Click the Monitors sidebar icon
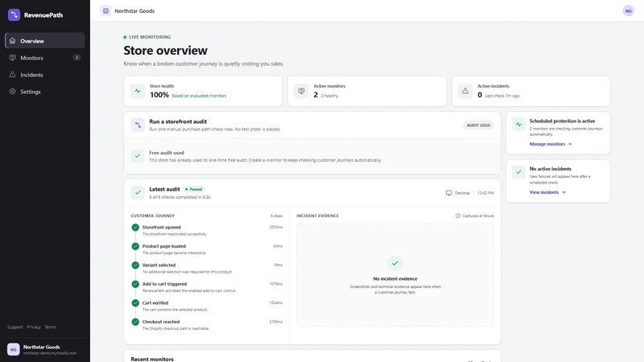 (x=12, y=58)
